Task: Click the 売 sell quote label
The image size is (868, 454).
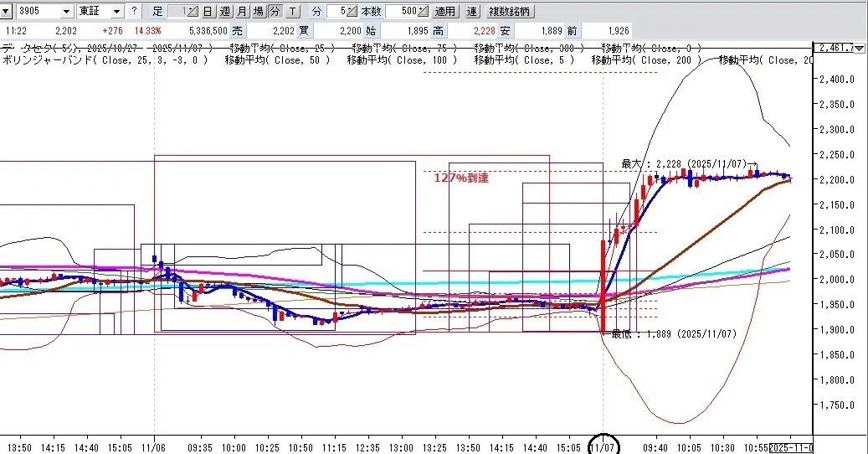Action: tap(238, 31)
